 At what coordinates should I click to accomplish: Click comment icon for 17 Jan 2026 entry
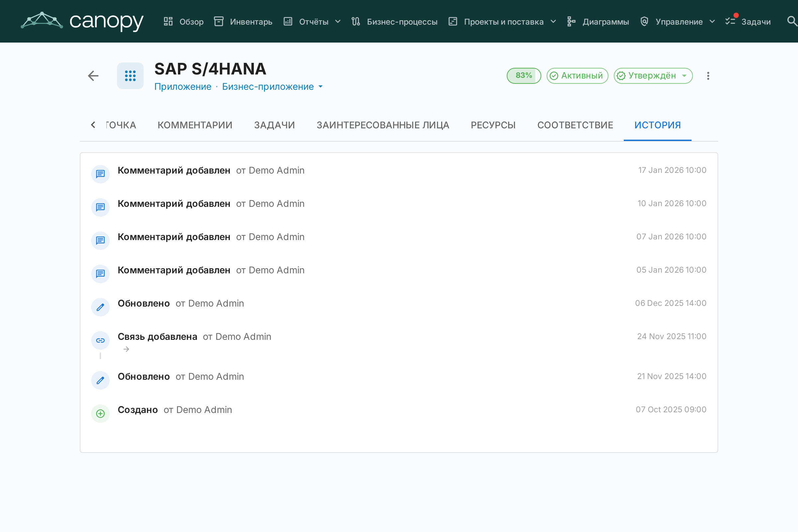(x=100, y=174)
